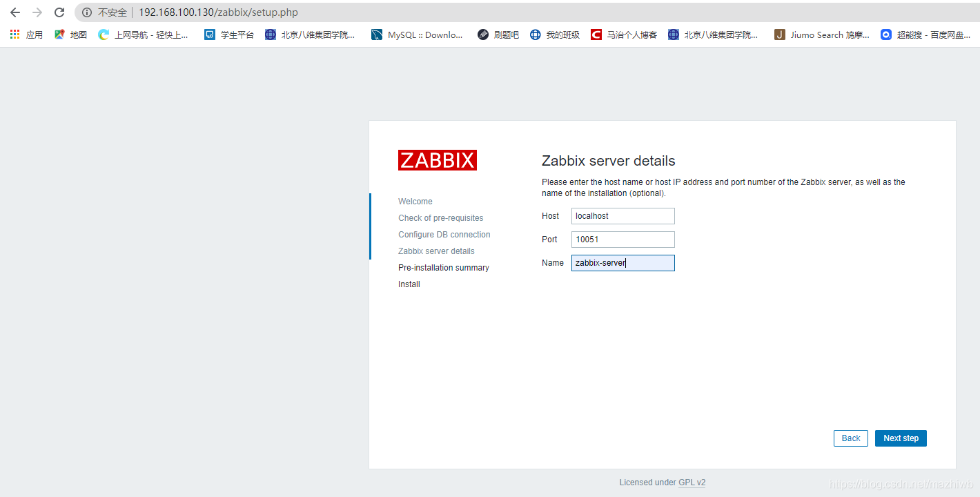Open the 上网导航 bookmark
The height and width of the screenshot is (497, 980).
point(144,35)
